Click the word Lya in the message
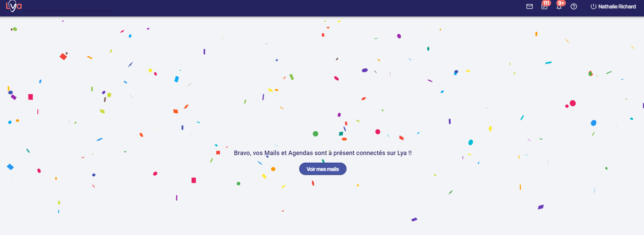Image resolution: width=644 pixels, height=235 pixels. tap(402, 153)
